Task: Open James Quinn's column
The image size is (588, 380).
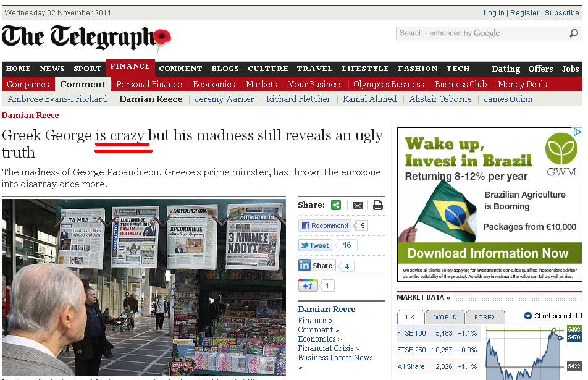Action: click(508, 99)
